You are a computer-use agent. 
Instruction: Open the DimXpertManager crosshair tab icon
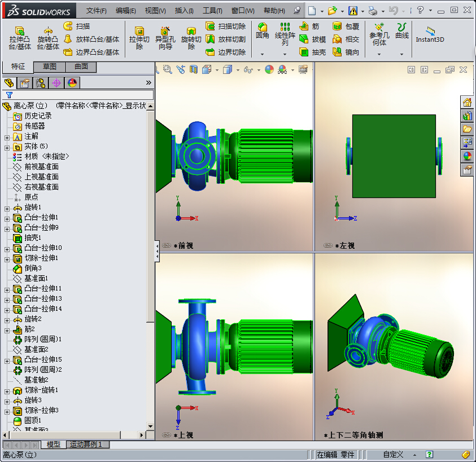[x=56, y=83]
